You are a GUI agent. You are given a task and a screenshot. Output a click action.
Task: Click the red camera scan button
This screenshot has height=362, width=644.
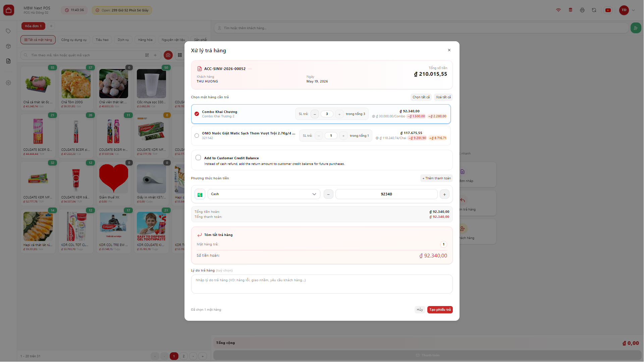tap(168, 55)
